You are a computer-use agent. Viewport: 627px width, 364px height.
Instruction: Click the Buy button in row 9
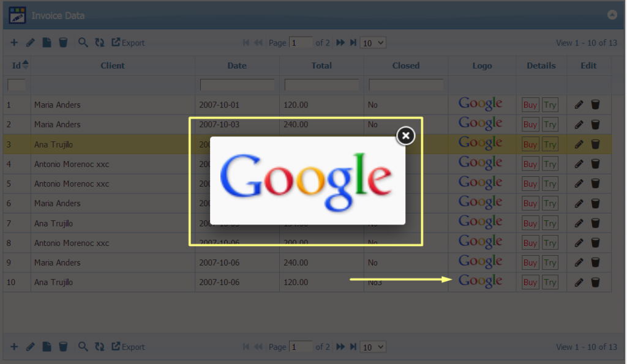530,262
